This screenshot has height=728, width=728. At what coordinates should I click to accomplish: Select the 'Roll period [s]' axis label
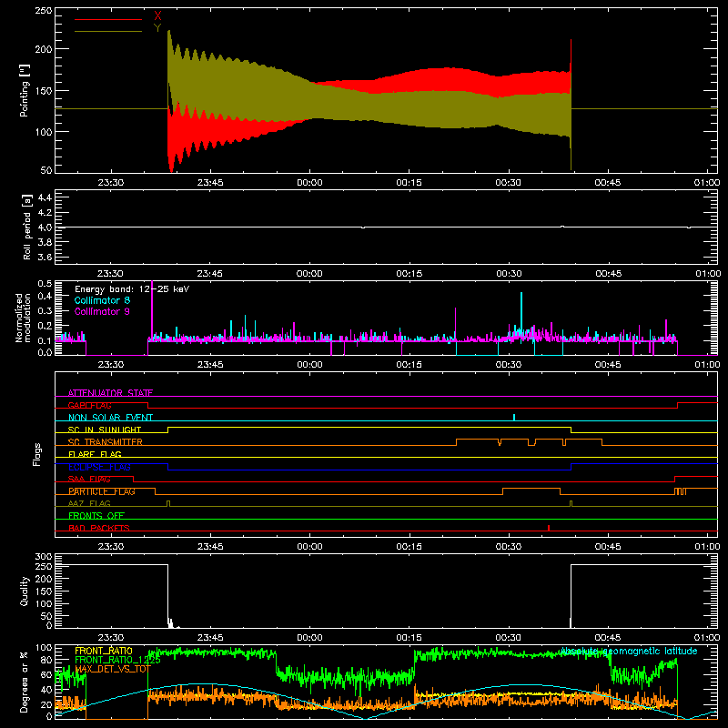click(27, 227)
